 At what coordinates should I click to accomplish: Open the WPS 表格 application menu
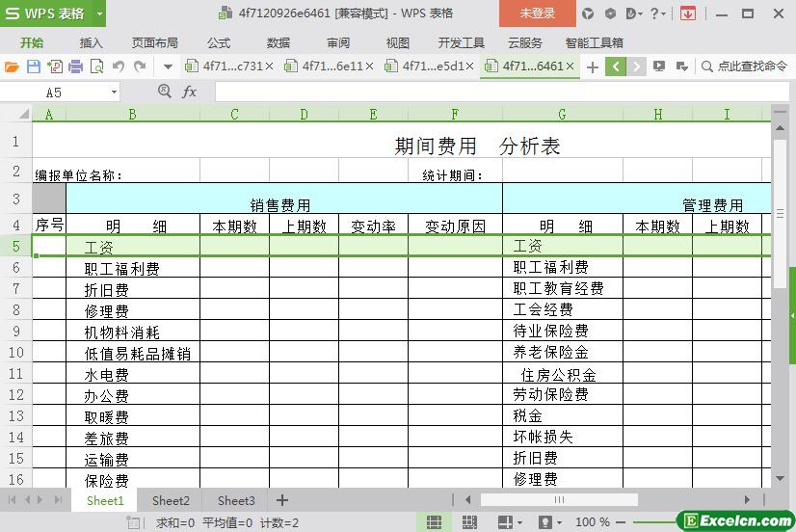click(45, 13)
